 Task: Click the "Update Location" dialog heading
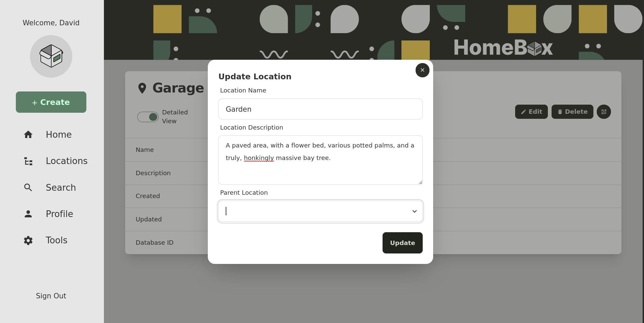click(x=255, y=77)
